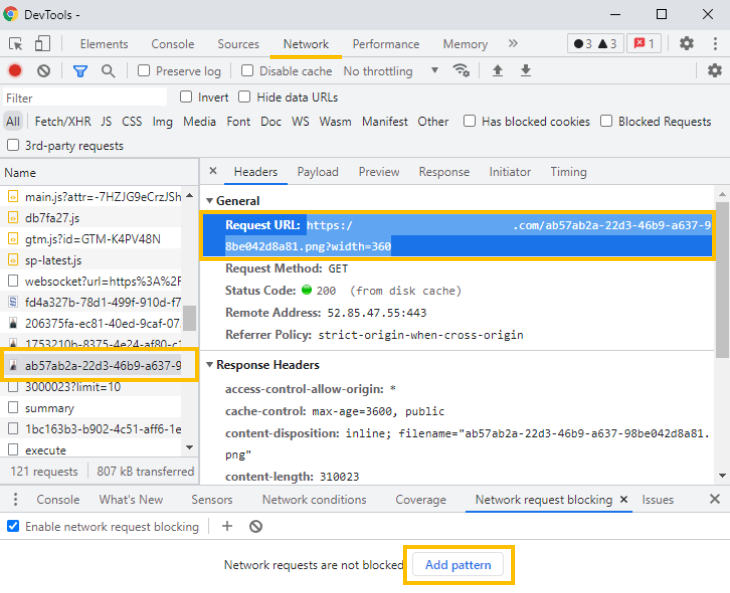Select Fetch/XHR filter type

[x=62, y=122]
